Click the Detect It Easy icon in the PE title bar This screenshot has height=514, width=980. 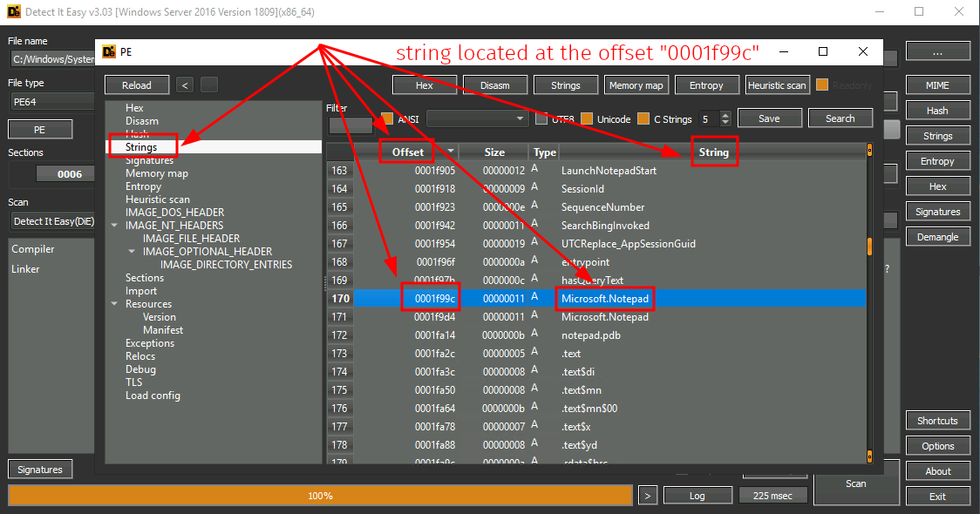pyautogui.click(x=109, y=52)
